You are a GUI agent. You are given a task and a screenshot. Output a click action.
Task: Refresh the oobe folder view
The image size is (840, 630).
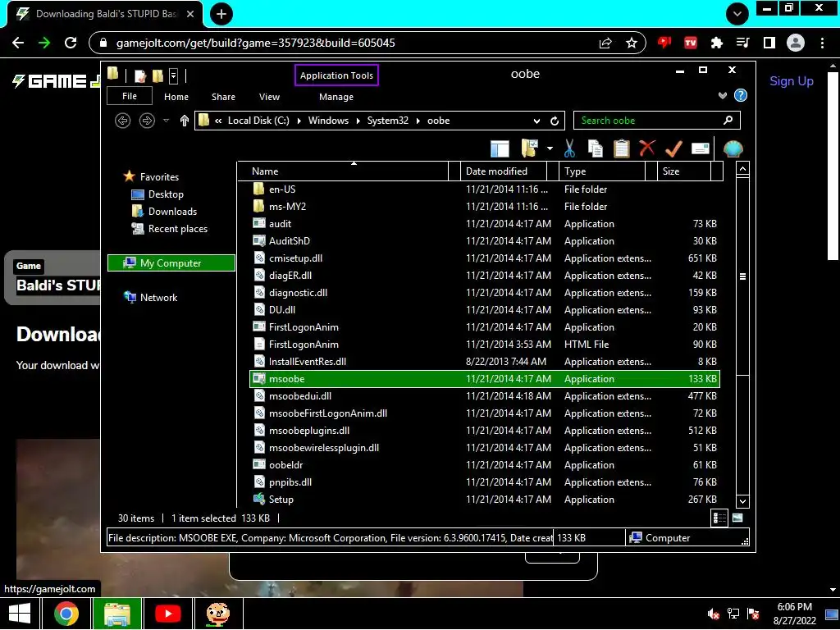pyautogui.click(x=555, y=121)
